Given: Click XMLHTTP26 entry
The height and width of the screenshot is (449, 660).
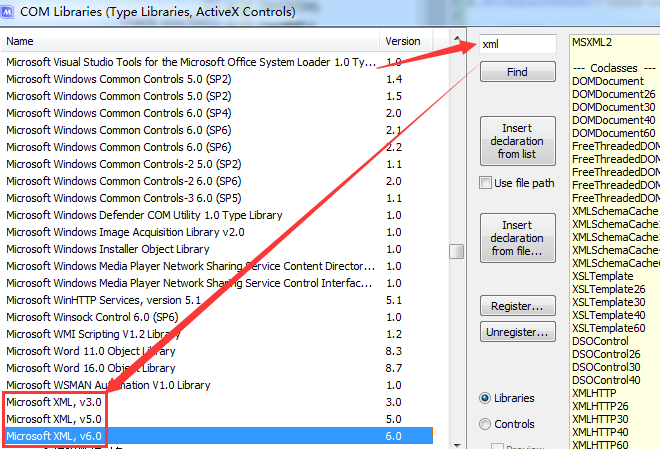Looking at the screenshot, I should pyautogui.click(x=600, y=406).
